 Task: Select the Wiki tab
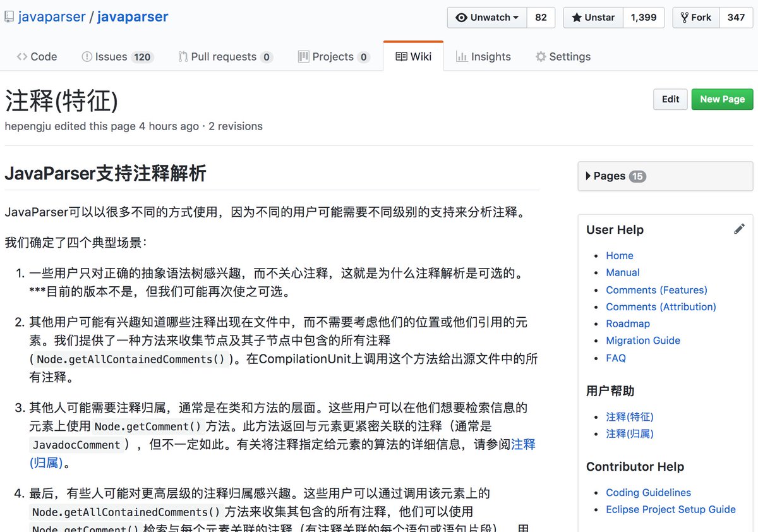click(414, 57)
